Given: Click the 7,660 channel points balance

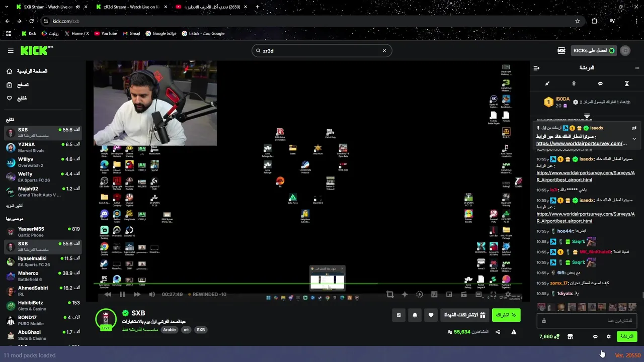Looking at the screenshot, I should coord(549,337).
